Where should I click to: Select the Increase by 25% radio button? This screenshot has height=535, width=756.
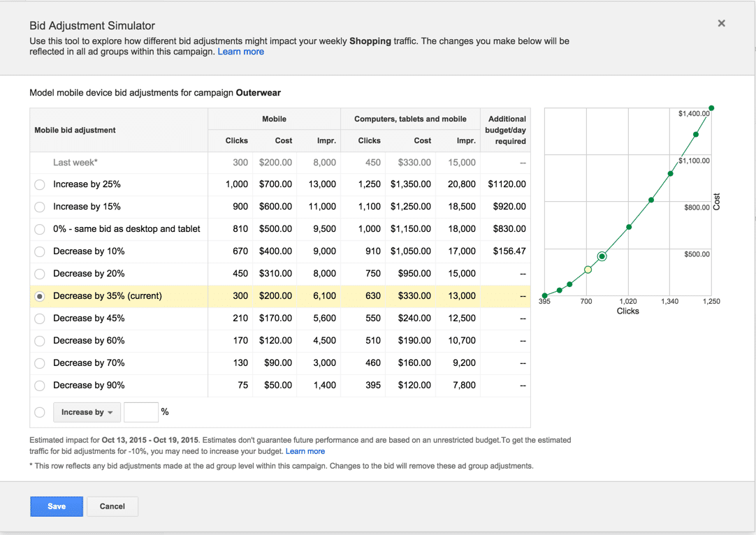tap(40, 184)
